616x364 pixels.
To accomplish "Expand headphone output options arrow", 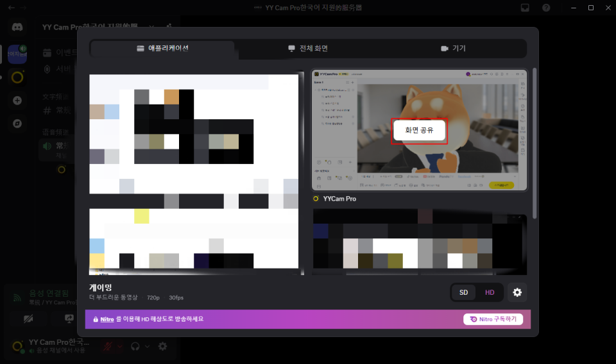I will (147, 346).
